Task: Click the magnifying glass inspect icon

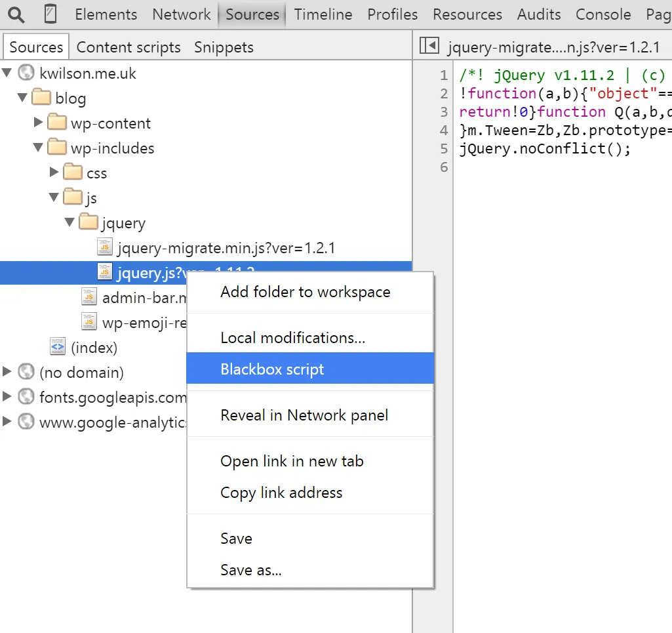Action: [16, 14]
